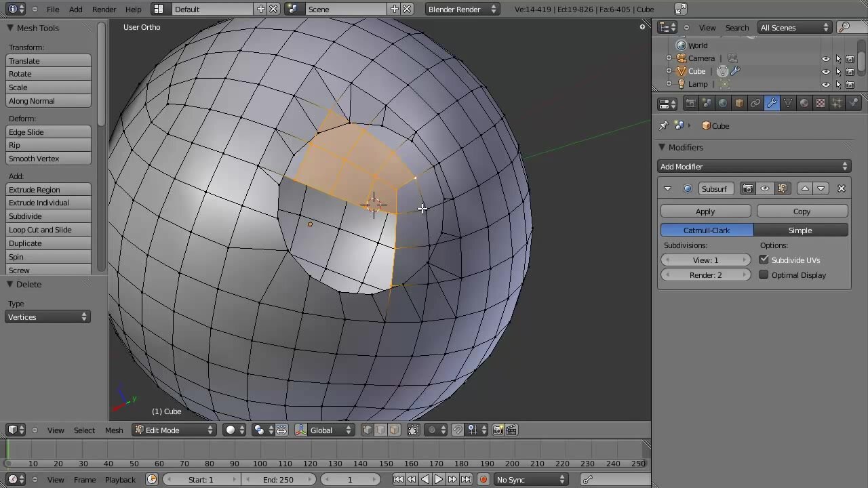Play the animation forward
Screen dimensions: 868x488
tap(439, 479)
